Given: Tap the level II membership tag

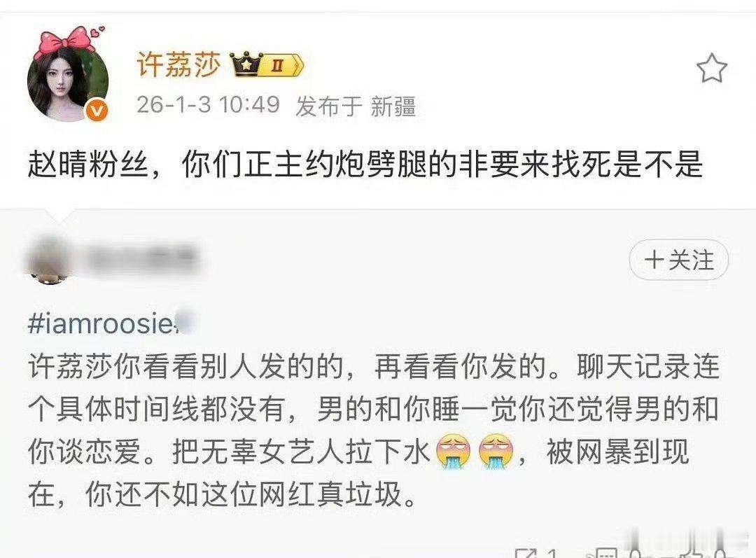Looking at the screenshot, I should click(283, 66).
